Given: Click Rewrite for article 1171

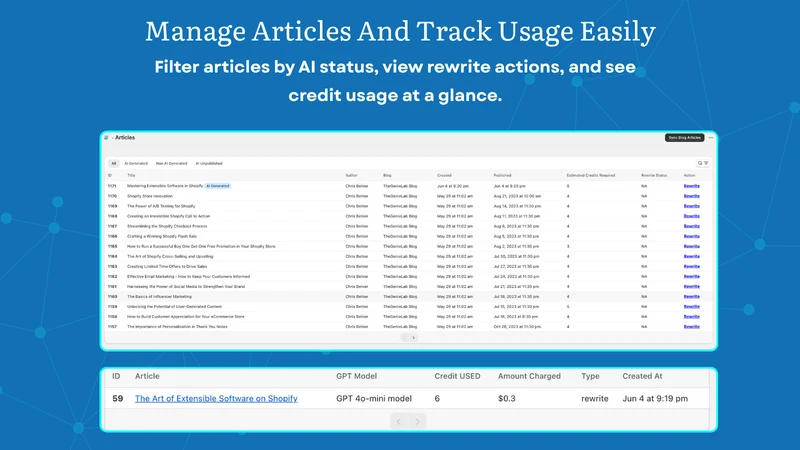Looking at the screenshot, I should (x=691, y=186).
